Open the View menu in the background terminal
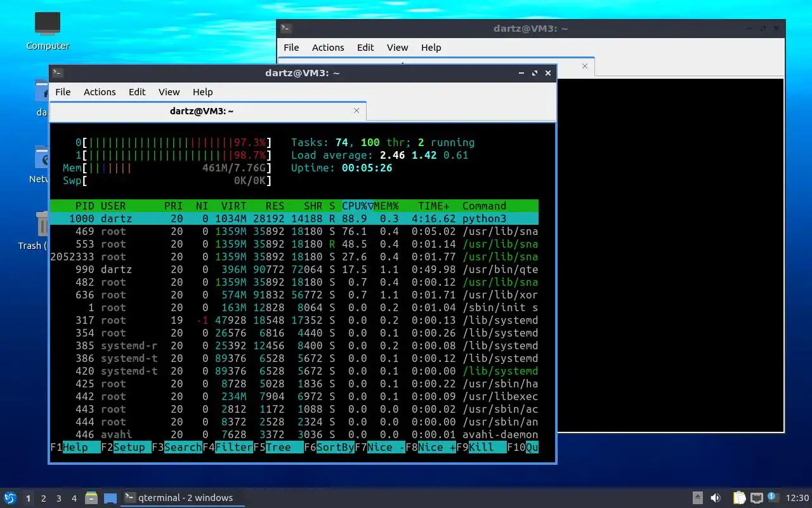The width and height of the screenshot is (812, 508). click(397, 47)
